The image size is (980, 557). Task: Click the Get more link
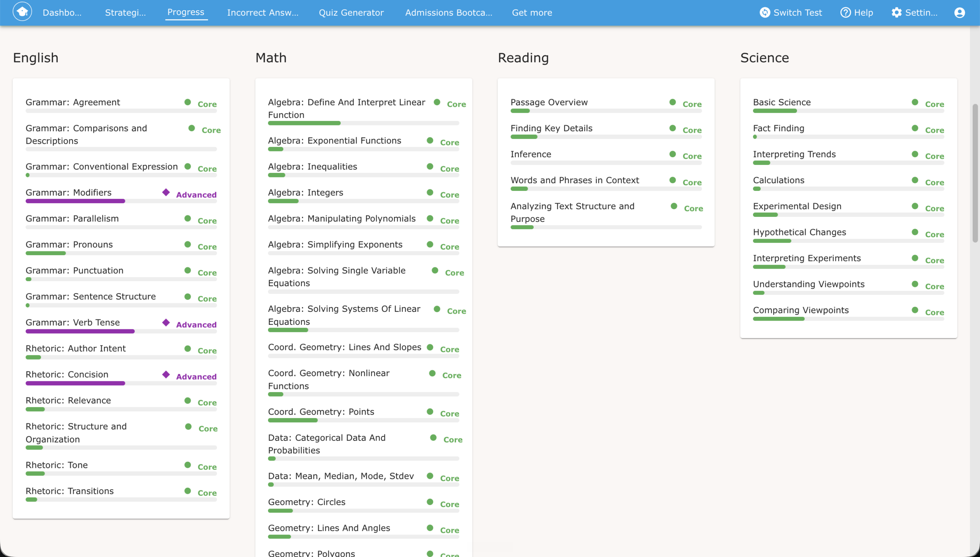(532, 13)
